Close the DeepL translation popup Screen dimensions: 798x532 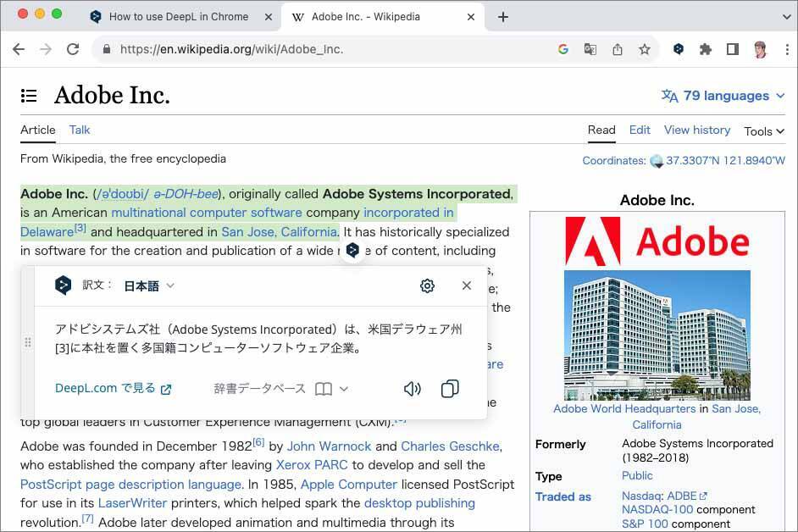(466, 285)
